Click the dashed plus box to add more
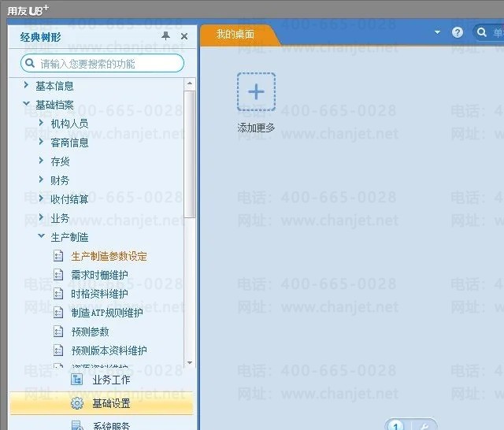The height and width of the screenshot is (430, 504). [x=256, y=92]
